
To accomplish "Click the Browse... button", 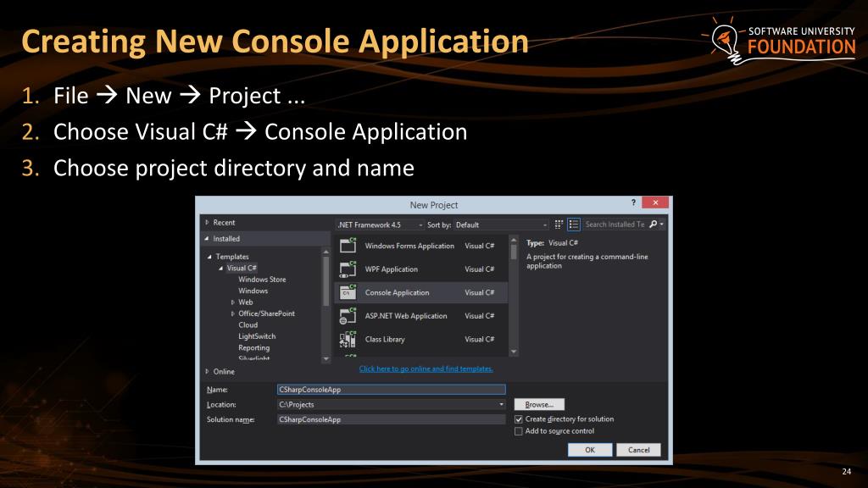I will (539, 404).
